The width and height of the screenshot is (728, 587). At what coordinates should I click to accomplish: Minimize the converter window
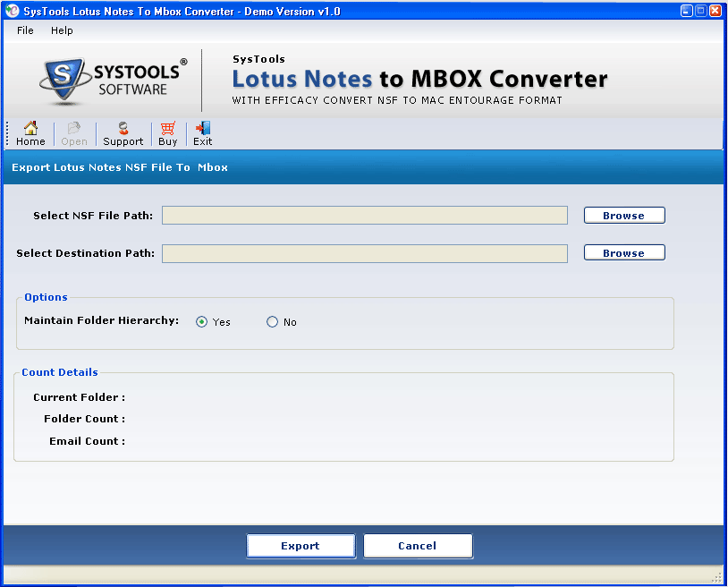point(686,11)
